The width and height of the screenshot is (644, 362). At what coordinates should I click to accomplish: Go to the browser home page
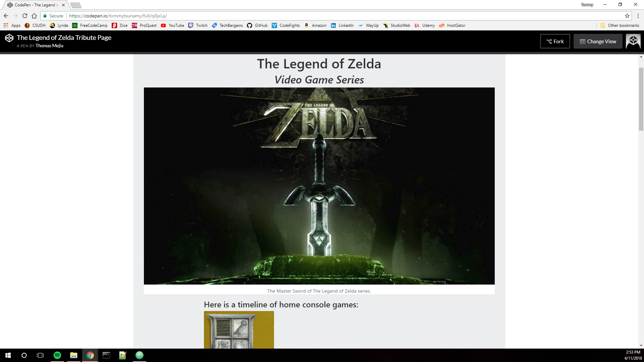pos(34,16)
